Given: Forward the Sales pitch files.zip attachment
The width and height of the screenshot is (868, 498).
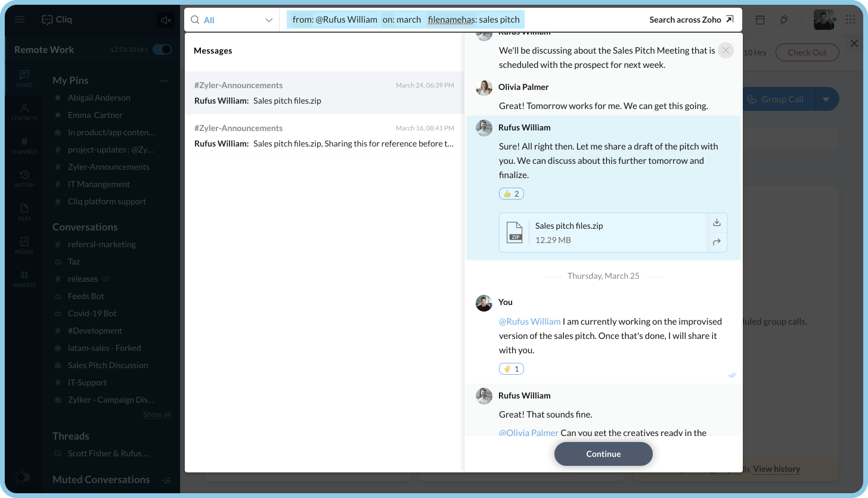Looking at the screenshot, I should 717,242.
